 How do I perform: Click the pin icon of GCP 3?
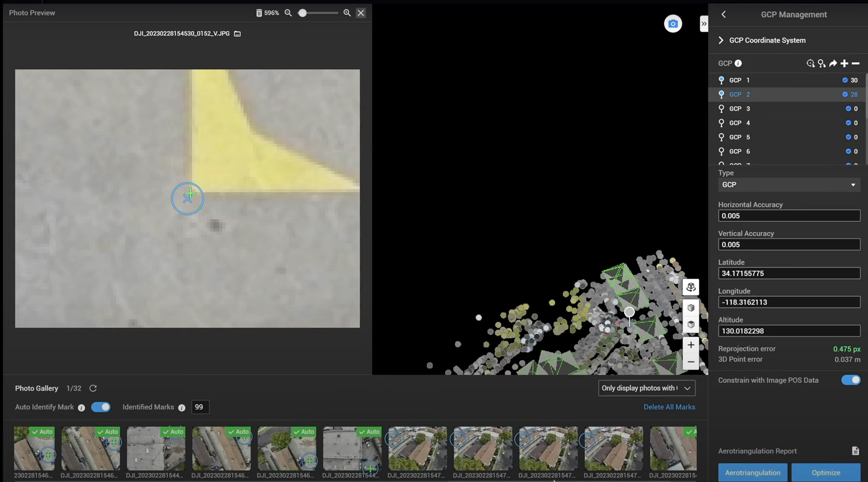coord(721,109)
